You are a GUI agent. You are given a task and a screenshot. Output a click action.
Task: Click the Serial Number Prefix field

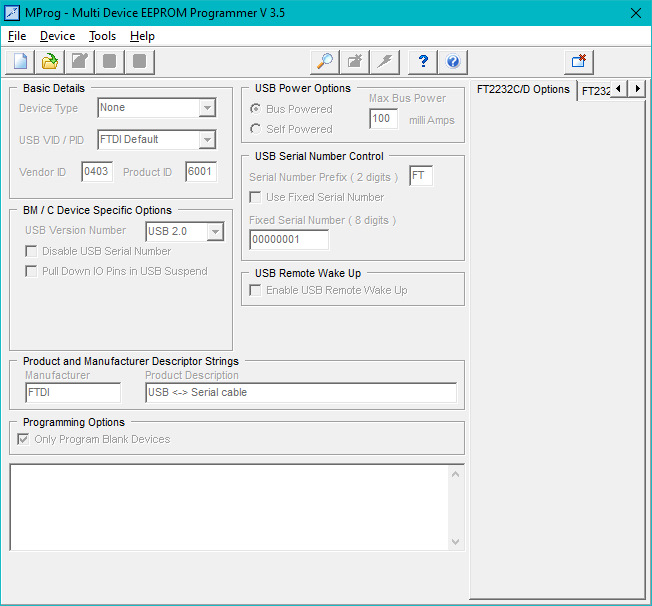tap(421, 176)
